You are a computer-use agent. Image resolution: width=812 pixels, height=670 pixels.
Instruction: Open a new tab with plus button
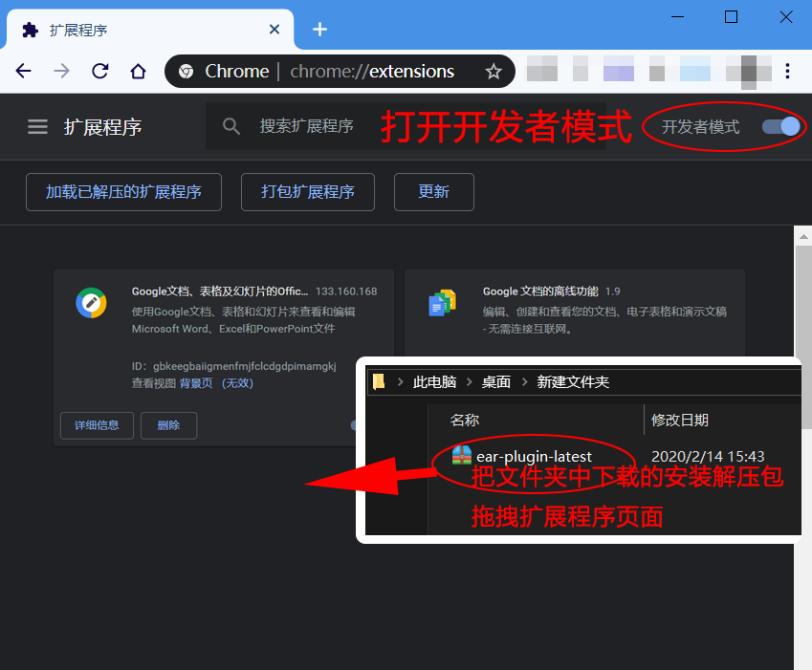(x=319, y=30)
